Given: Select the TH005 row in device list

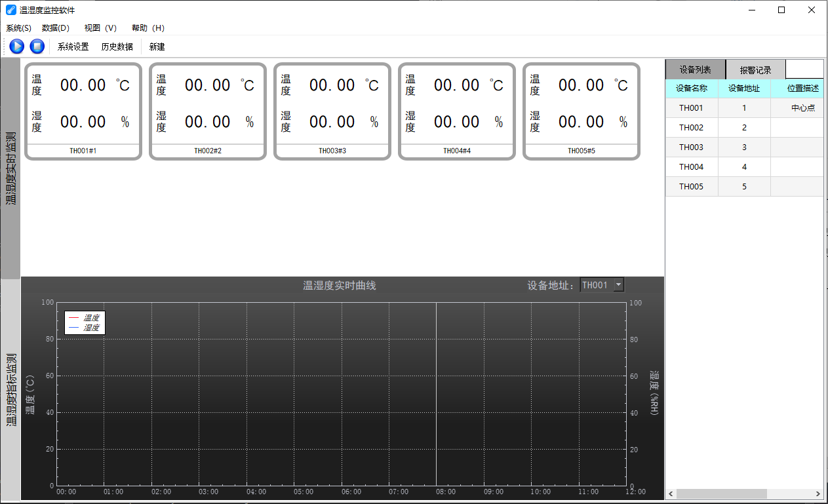Looking at the screenshot, I should [744, 187].
